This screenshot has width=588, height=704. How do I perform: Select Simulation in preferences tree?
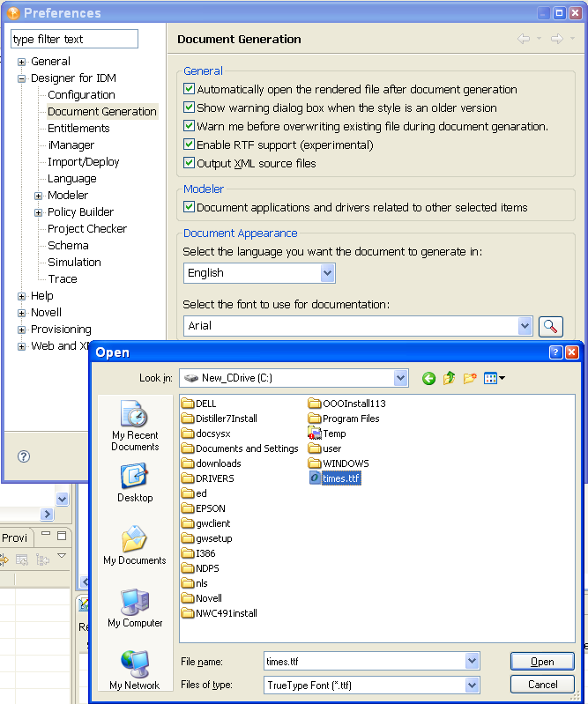point(74,263)
